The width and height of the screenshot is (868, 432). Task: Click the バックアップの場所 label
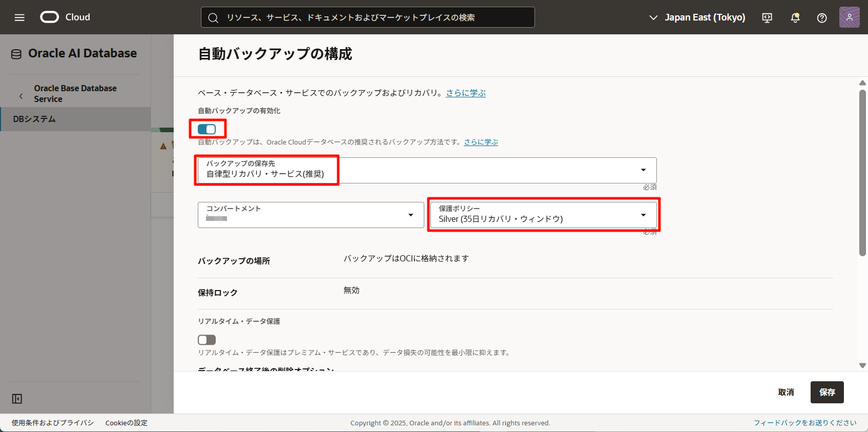click(234, 261)
